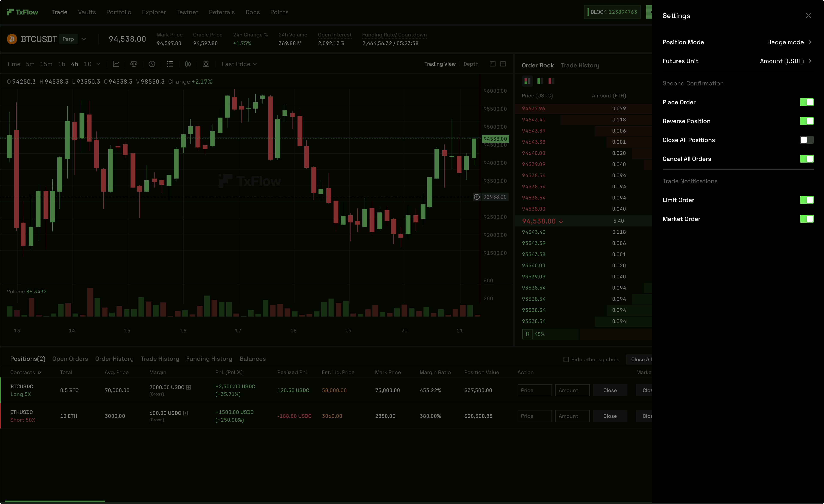
Task: Open the BTCUSDT pair selector dropdown
Action: pyautogui.click(x=84, y=39)
